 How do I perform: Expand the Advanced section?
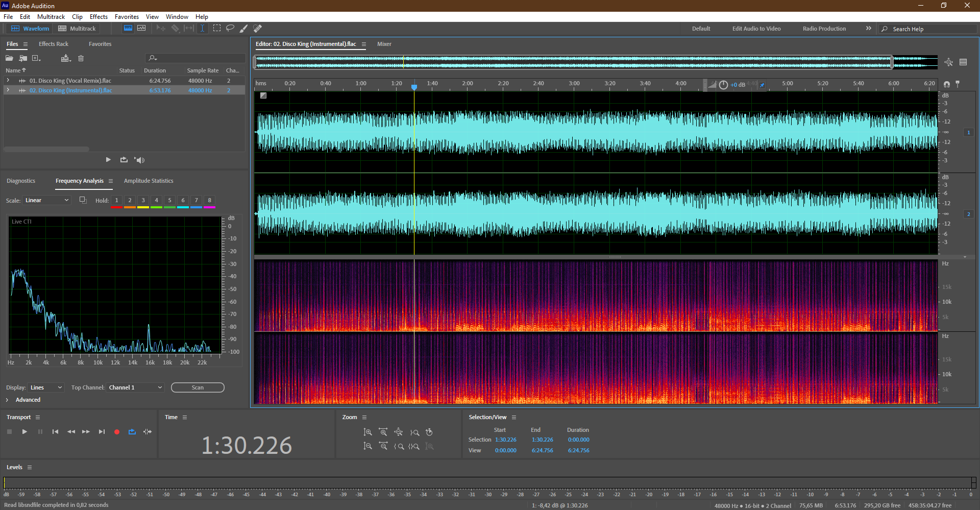click(7, 400)
